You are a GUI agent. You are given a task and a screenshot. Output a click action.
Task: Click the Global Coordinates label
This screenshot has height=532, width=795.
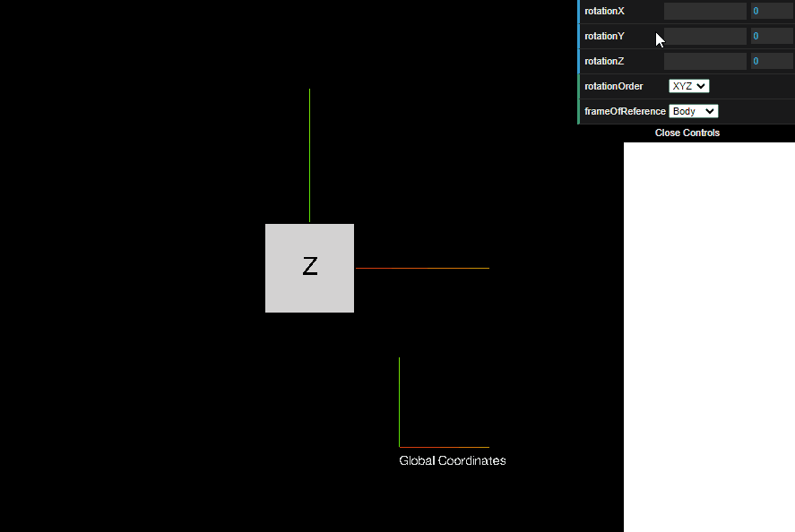click(452, 460)
